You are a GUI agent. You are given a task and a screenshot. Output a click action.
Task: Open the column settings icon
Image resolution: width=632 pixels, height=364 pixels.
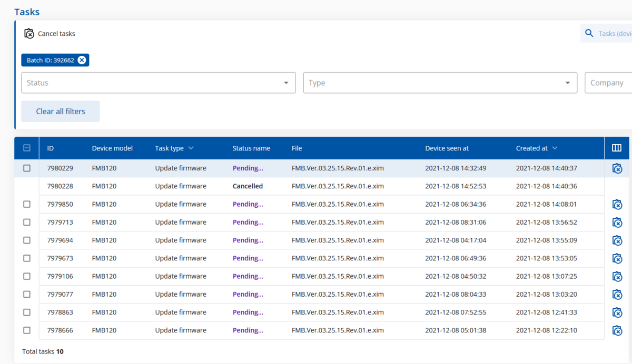pos(617,148)
